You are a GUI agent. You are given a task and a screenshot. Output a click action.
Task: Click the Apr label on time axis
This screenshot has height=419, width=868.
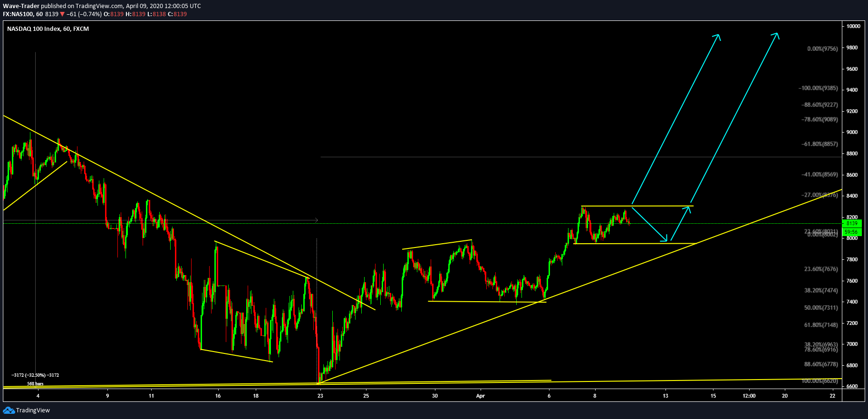pos(480,396)
